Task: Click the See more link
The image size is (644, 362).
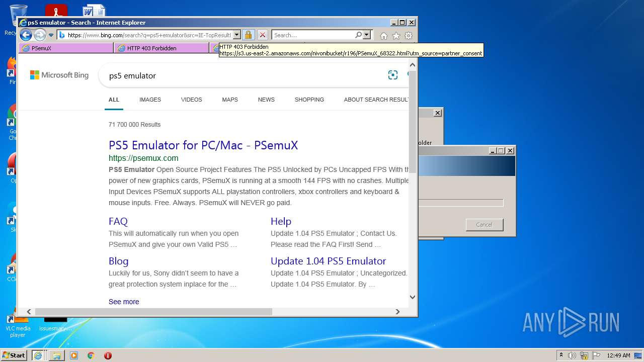Action: coord(124,302)
